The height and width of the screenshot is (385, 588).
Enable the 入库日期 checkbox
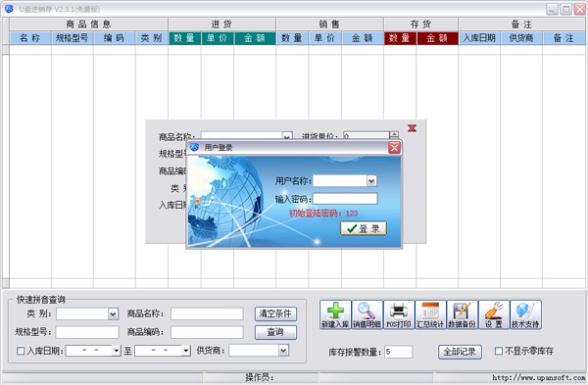[x=21, y=351]
